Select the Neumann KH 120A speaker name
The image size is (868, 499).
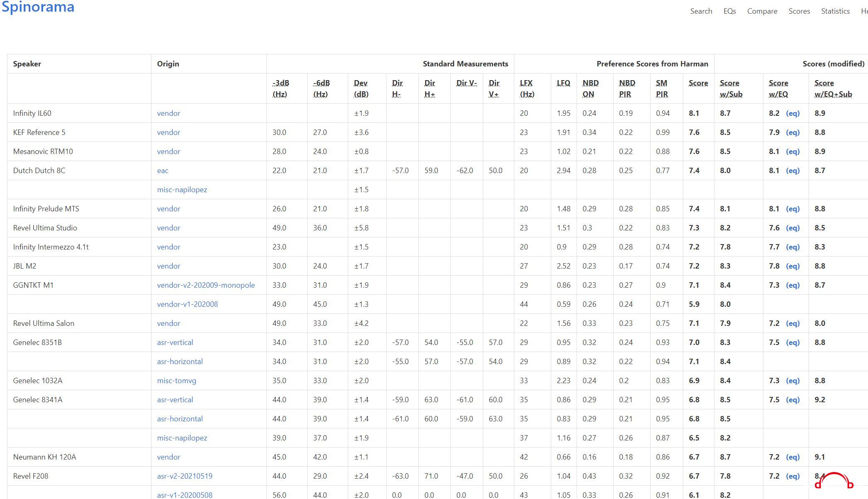[x=44, y=457]
